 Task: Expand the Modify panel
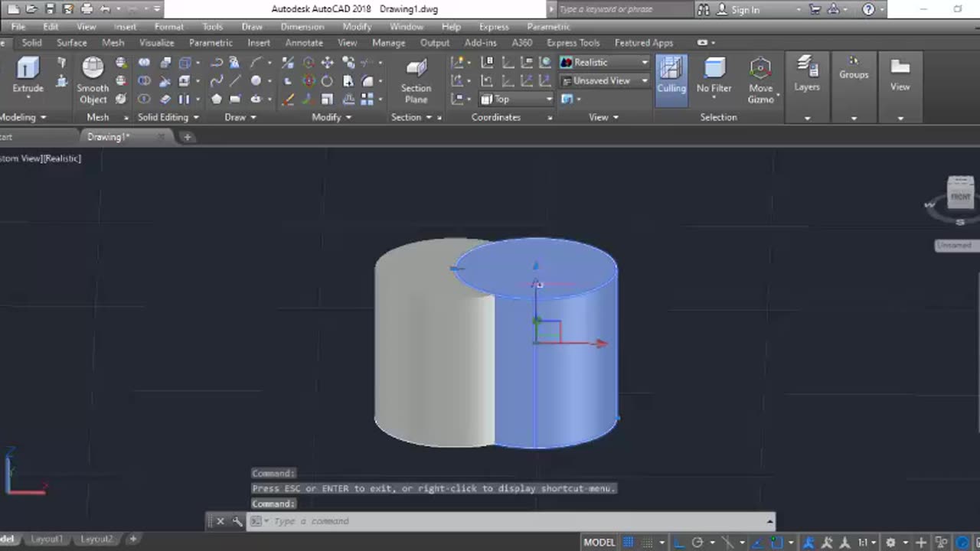(x=332, y=117)
